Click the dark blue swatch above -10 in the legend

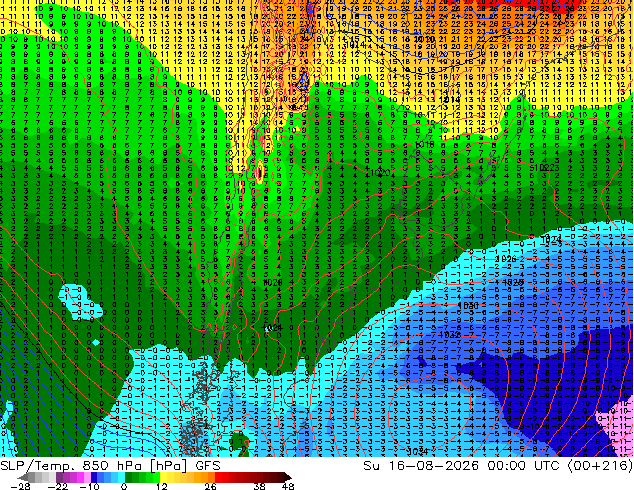[x=94, y=477]
